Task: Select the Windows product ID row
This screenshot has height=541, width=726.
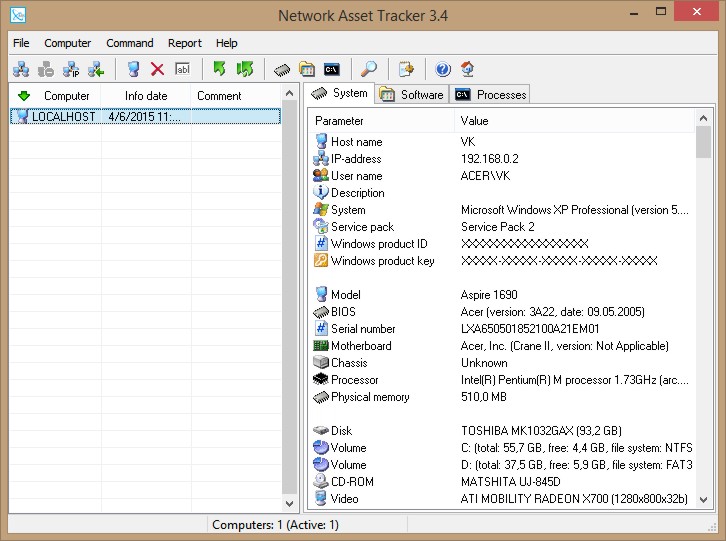Action: (x=502, y=244)
